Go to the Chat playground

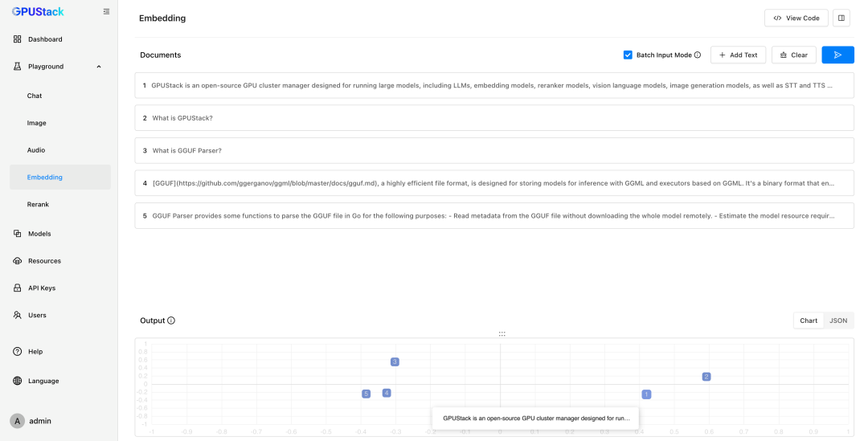(35, 96)
